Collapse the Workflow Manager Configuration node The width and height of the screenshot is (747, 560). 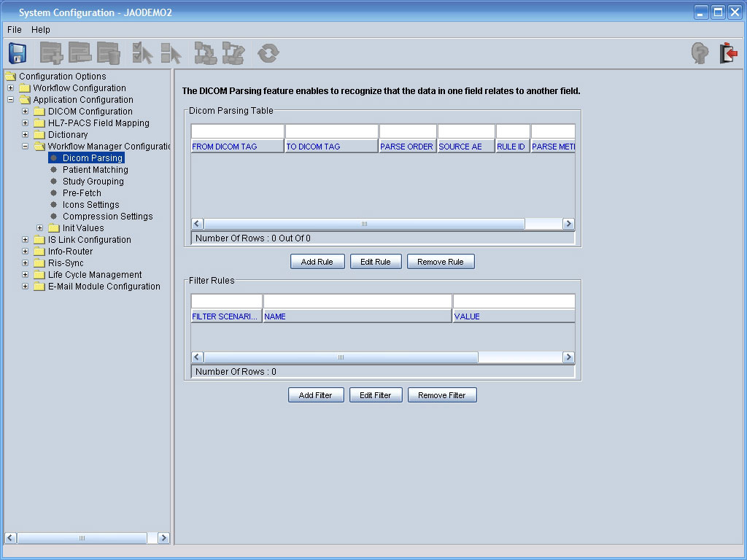coord(26,146)
